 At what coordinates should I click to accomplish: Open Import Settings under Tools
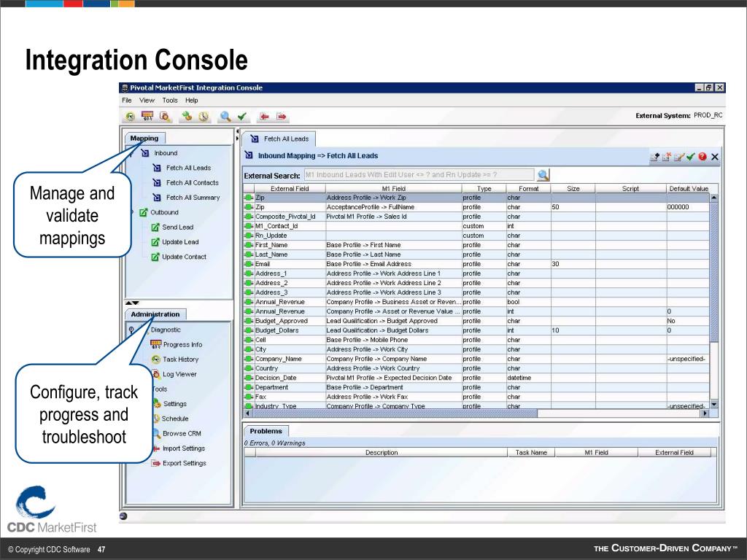(183, 448)
